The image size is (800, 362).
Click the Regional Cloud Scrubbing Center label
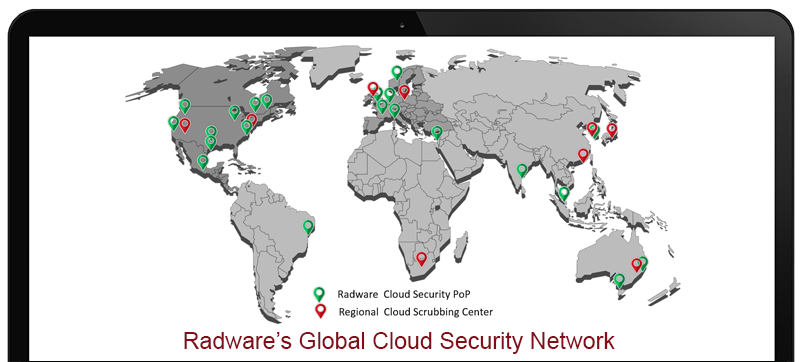415,312
